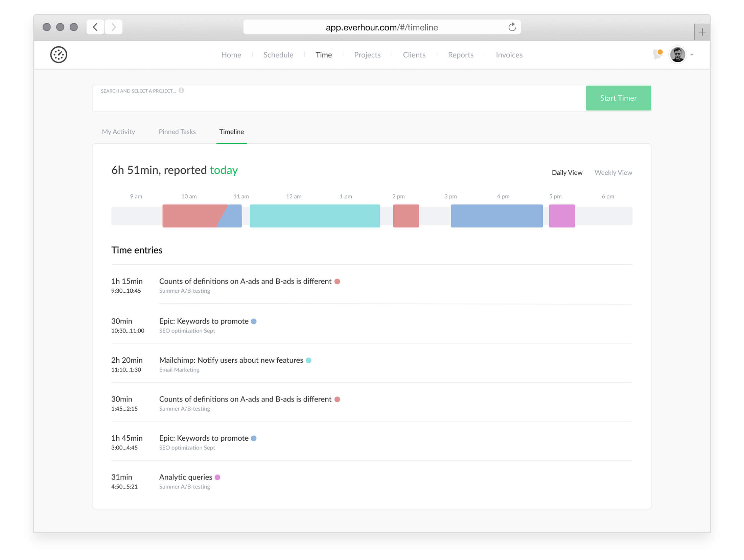Click '31min' duration value
Screen dimensions: 744x560
122,477
